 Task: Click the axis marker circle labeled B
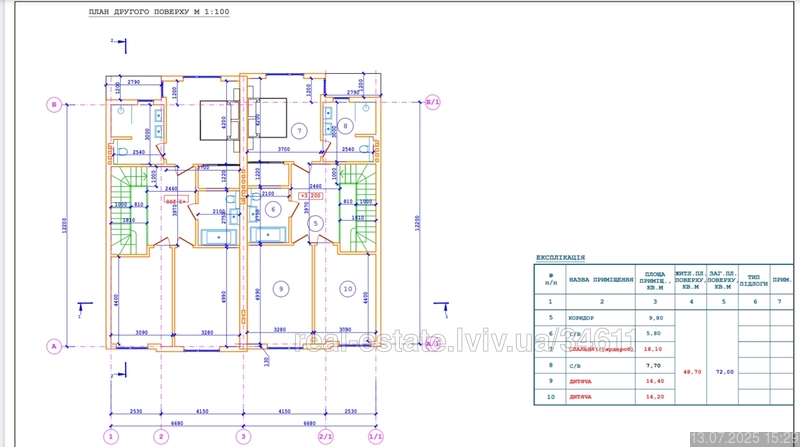pos(56,103)
